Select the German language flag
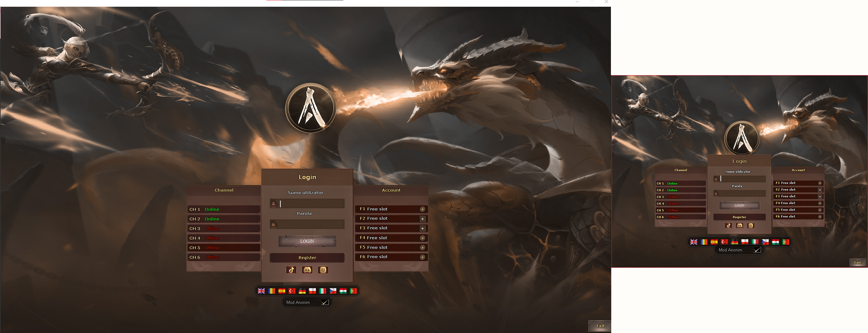This screenshot has width=868, height=333. (x=302, y=291)
